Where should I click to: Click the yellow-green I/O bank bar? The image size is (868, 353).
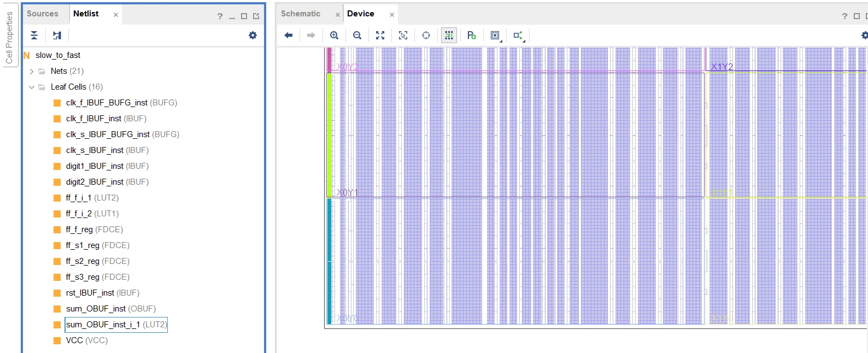[329, 135]
